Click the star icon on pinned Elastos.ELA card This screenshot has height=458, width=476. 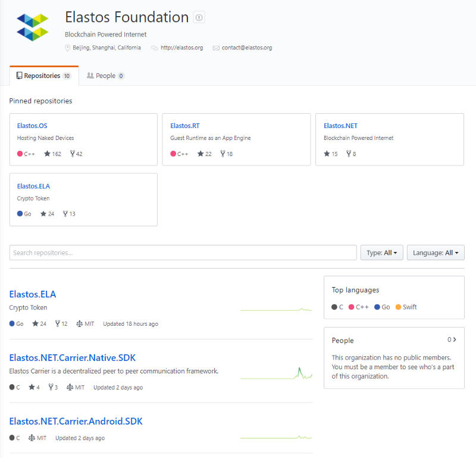(x=43, y=214)
